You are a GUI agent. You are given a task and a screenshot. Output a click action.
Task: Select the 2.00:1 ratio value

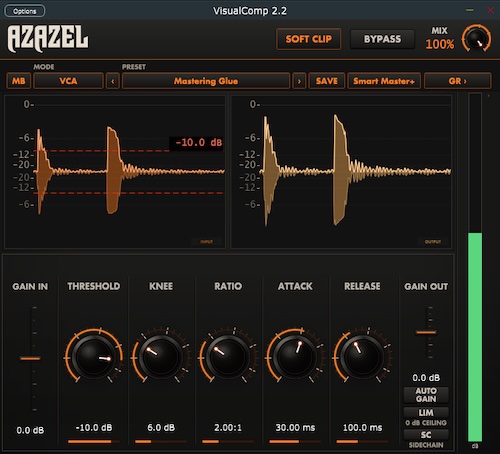[x=228, y=428]
